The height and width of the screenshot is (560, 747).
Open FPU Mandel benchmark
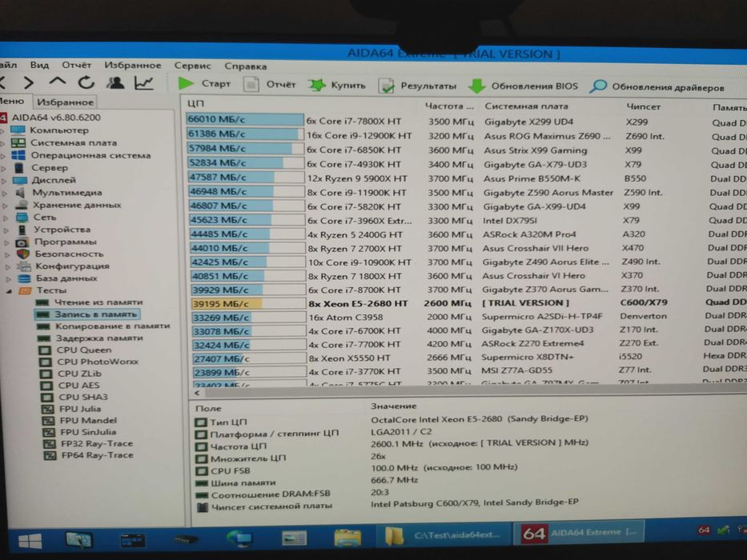tap(88, 421)
